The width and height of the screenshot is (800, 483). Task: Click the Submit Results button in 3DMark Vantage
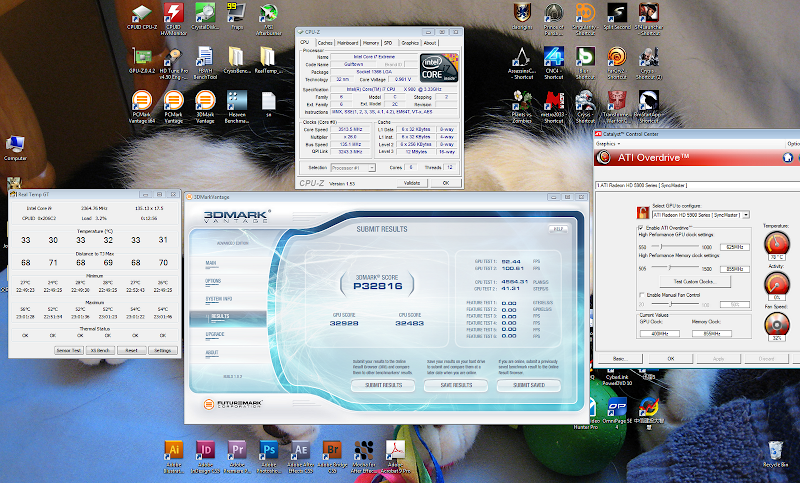tap(384, 385)
